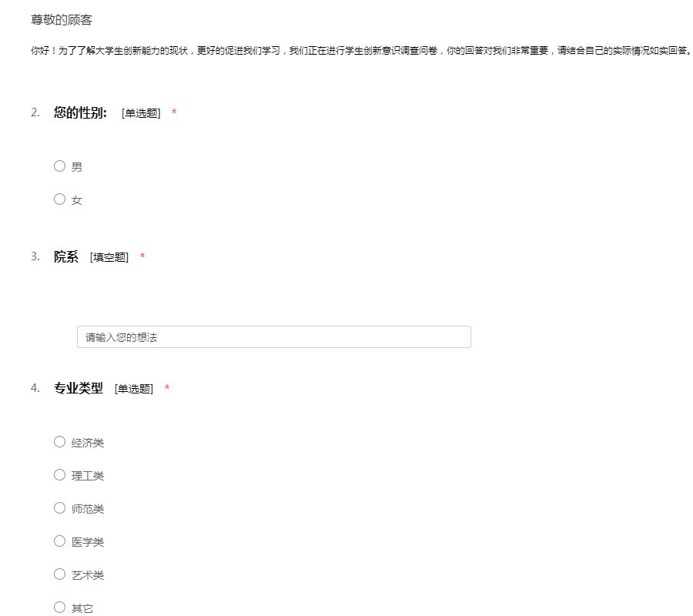Click the red asterisk on the 院系 question
Viewport: 693px width, 616px height.
pos(142,256)
